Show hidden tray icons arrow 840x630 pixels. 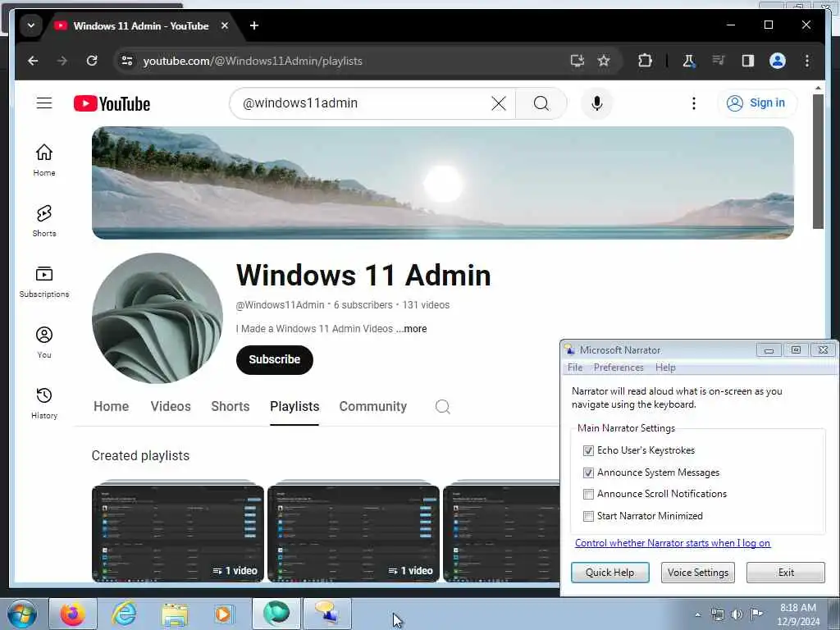697,615
